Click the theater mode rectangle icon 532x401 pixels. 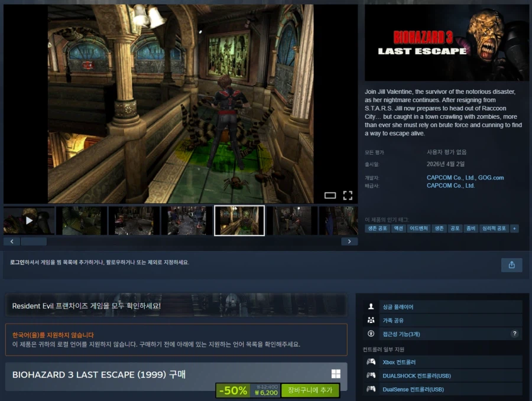coord(330,195)
